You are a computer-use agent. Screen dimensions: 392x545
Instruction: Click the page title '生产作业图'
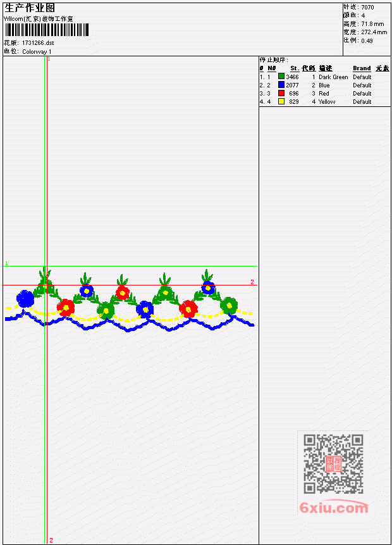point(30,8)
